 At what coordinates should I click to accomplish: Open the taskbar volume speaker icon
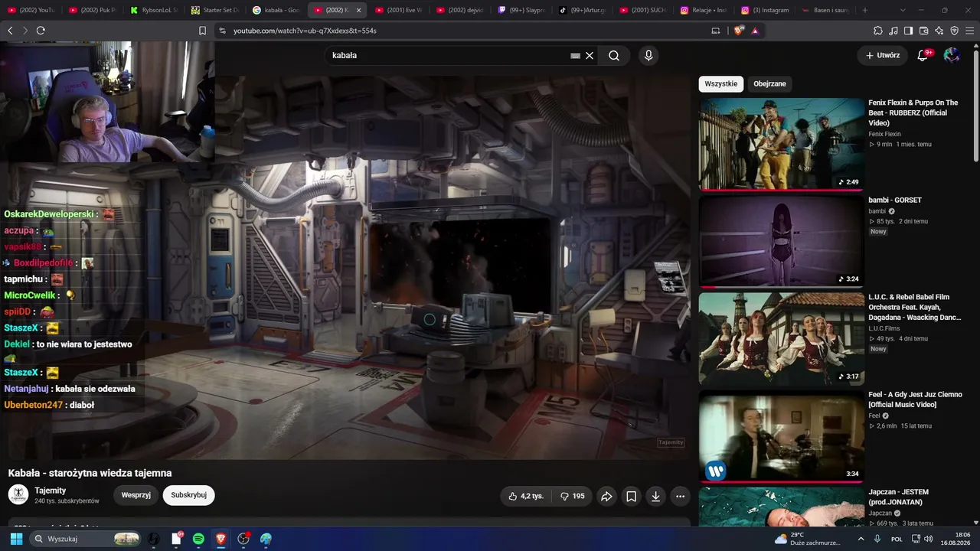click(929, 539)
